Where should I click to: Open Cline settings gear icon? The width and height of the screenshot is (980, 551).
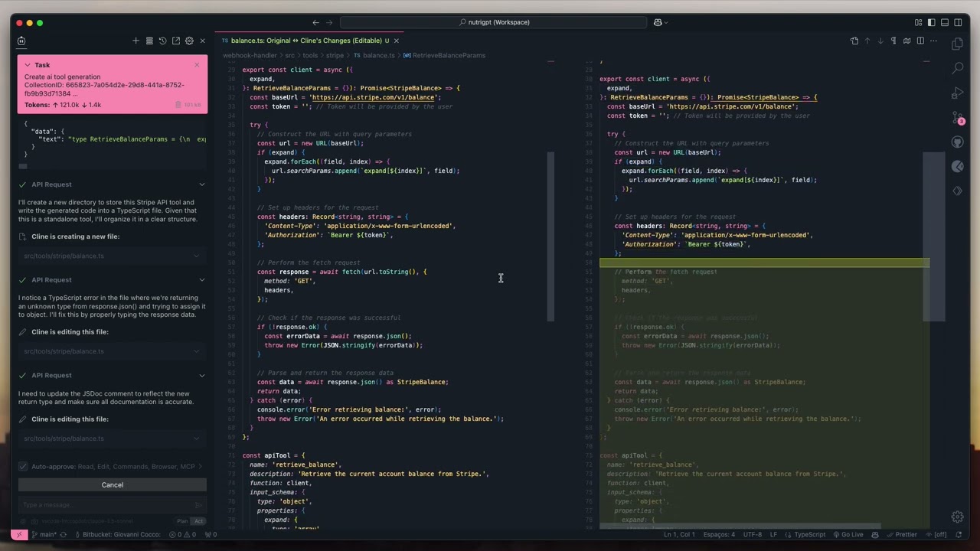click(x=189, y=41)
